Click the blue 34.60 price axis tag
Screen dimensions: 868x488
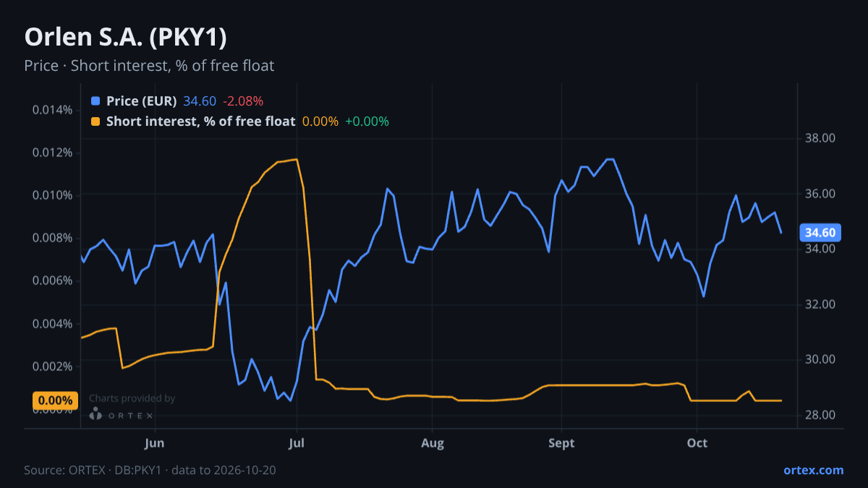820,233
